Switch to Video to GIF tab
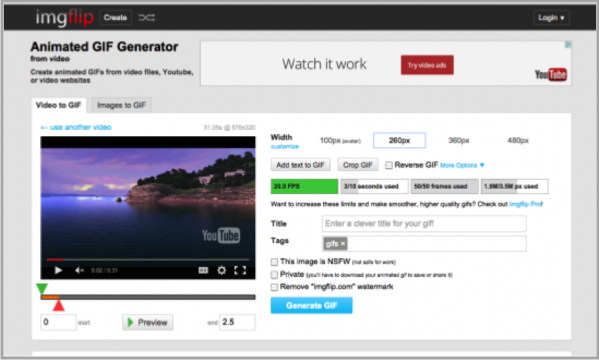Screen dimensions: 599x360 pyautogui.click(x=58, y=105)
